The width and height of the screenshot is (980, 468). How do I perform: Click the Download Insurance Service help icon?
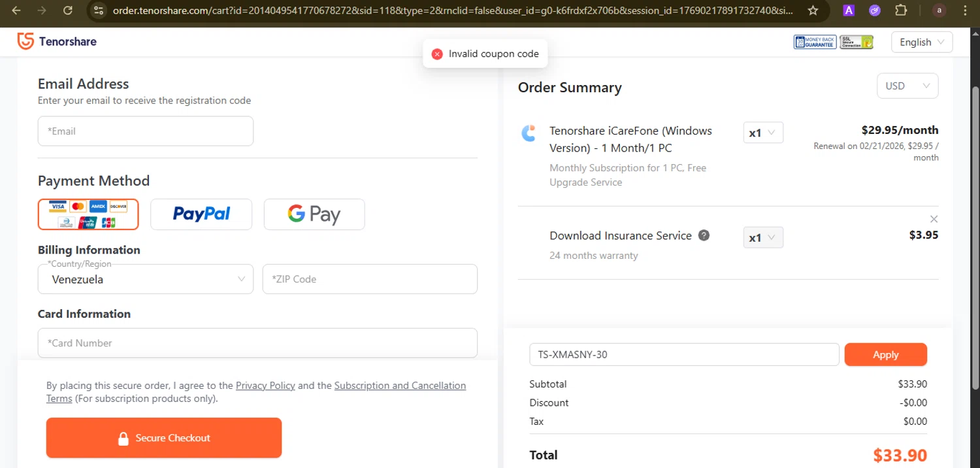tap(704, 235)
